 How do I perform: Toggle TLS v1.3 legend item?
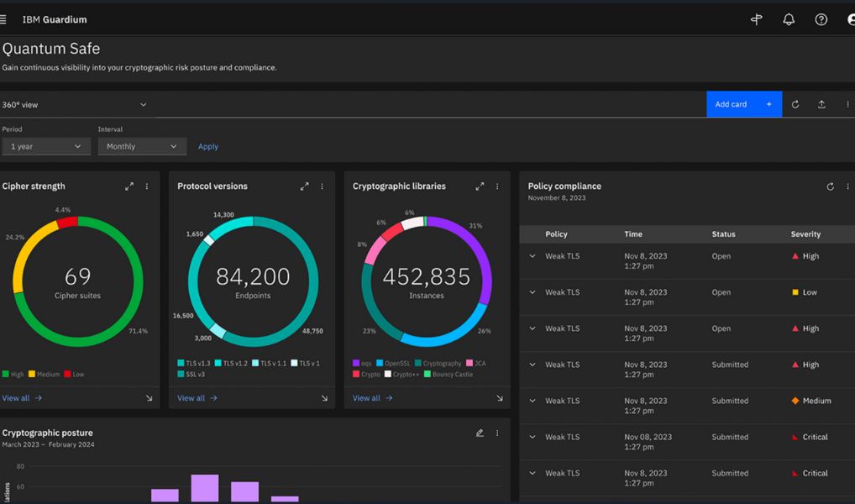tap(193, 363)
